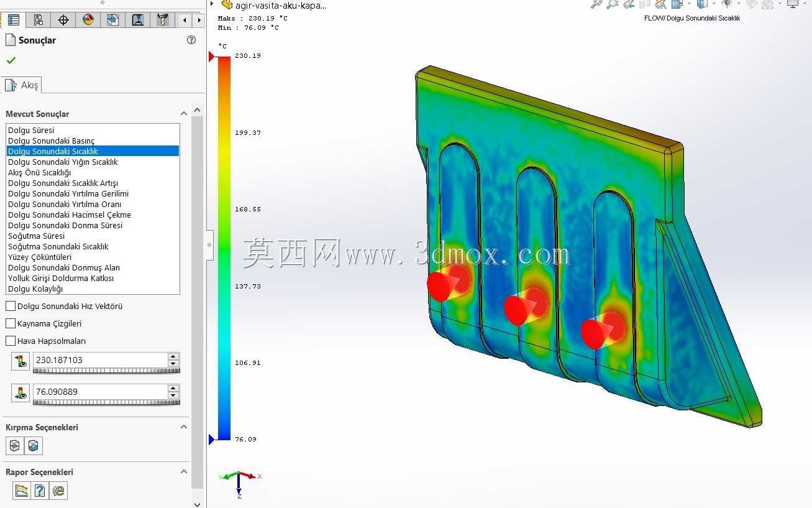The image size is (812, 508).
Task: Click the View Settings monitor icon
Action: [793, 4]
